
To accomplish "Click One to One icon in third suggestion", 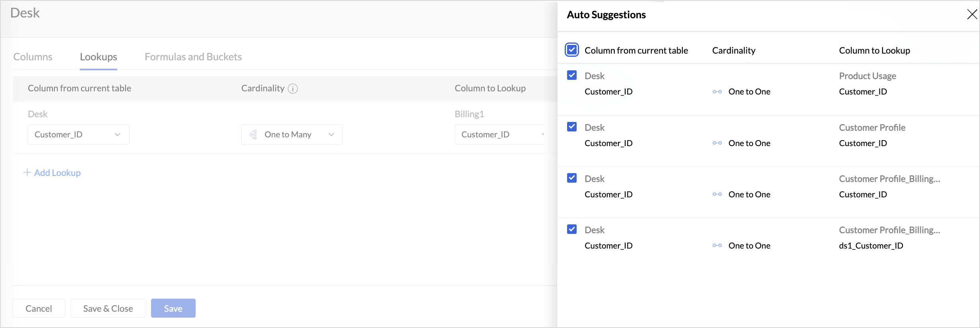I will 717,194.
